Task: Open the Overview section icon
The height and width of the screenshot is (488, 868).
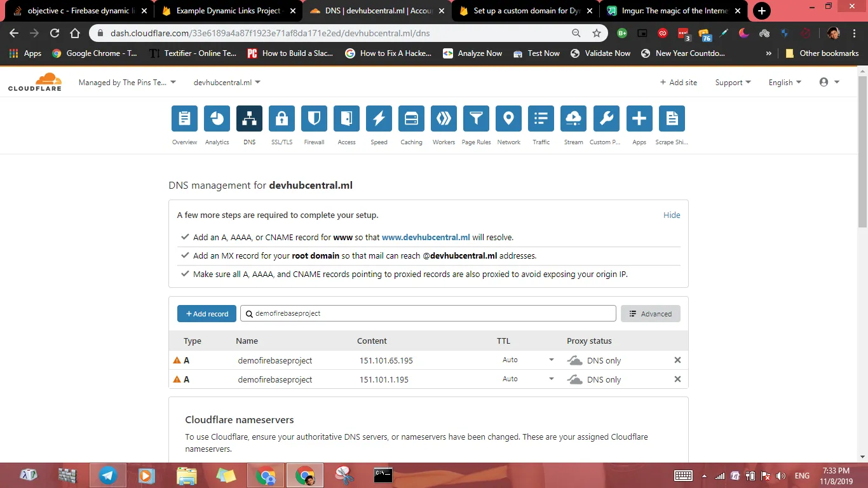Action: point(184,119)
